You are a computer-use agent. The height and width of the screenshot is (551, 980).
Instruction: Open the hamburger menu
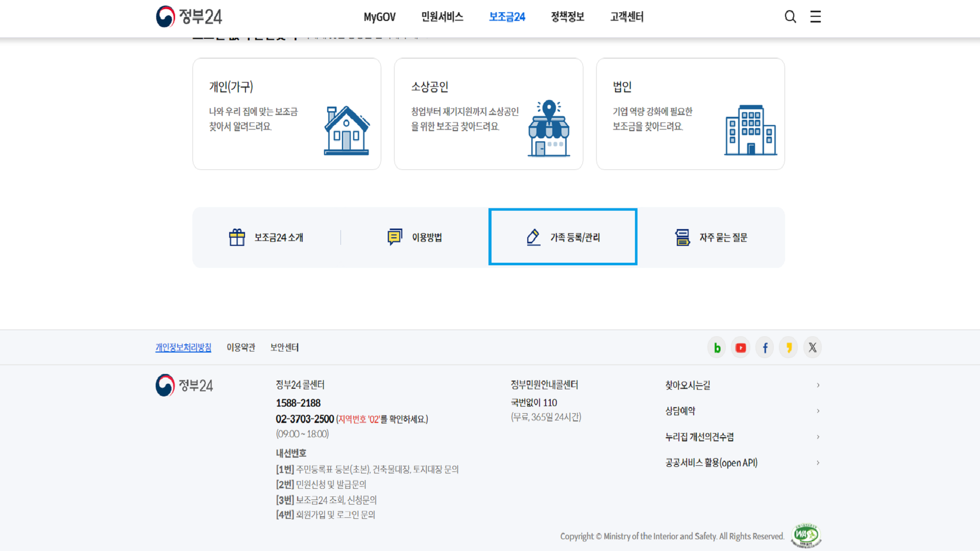point(815,16)
